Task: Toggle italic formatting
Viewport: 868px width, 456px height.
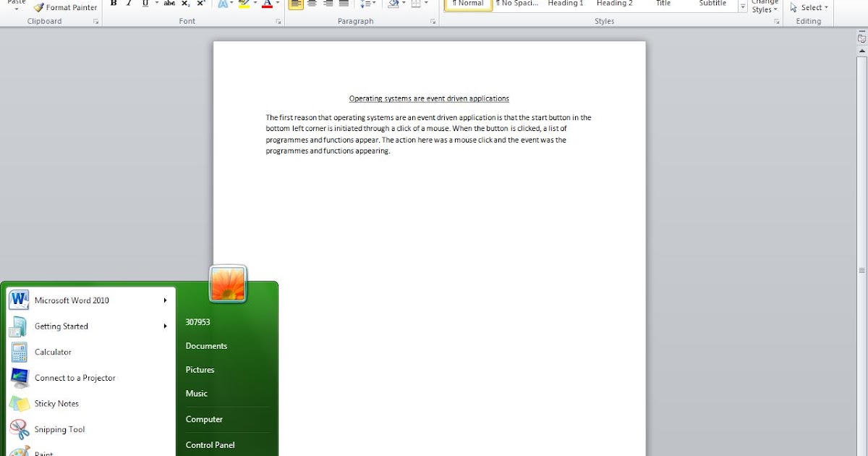Action: click(x=129, y=4)
